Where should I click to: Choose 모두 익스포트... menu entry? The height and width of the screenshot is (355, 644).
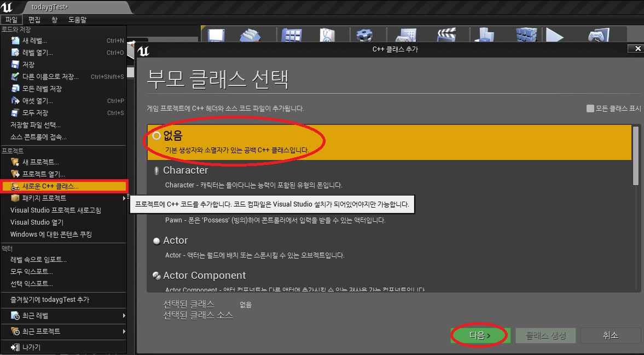[x=63, y=272]
